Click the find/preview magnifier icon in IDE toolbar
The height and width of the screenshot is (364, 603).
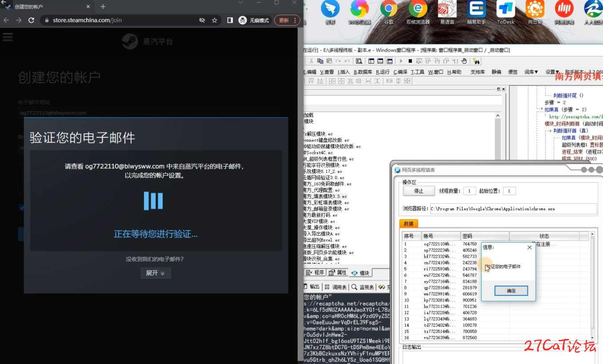[359, 61]
